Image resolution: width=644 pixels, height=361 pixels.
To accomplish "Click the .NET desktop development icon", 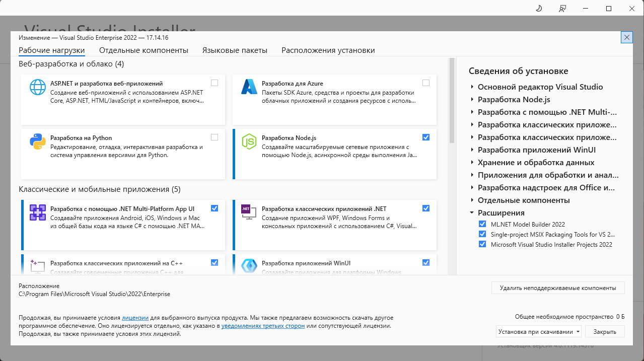I will 249,212.
